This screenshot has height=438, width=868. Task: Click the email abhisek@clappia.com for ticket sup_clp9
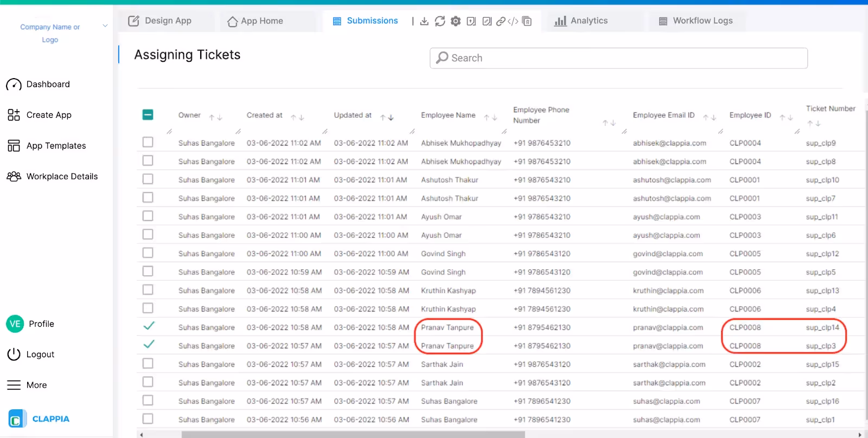[669, 143]
